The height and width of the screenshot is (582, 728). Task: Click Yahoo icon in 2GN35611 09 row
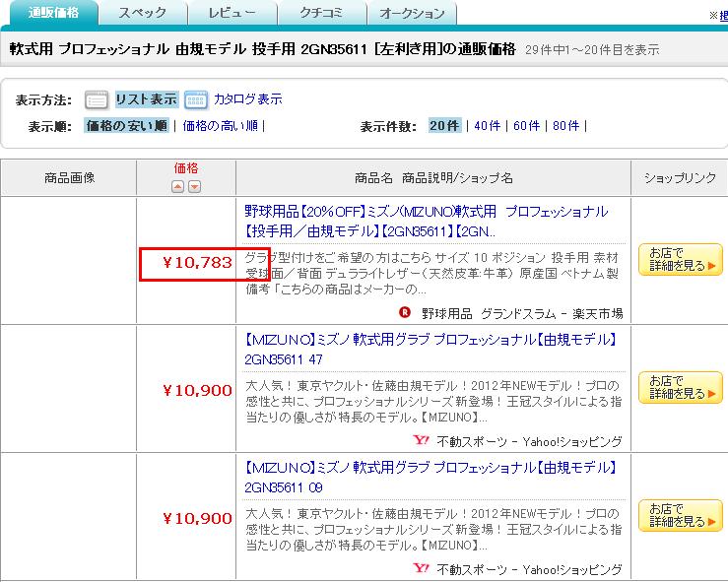click(x=421, y=567)
